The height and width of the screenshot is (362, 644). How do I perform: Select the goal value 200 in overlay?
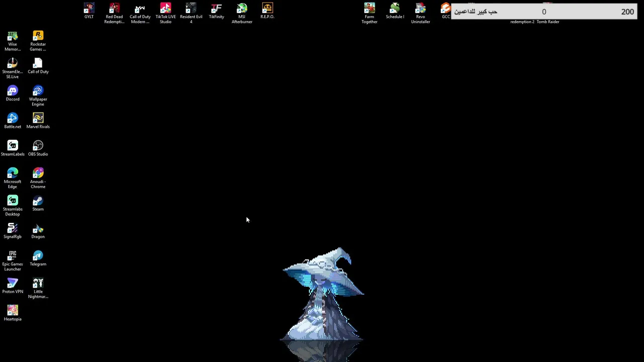pos(627,12)
